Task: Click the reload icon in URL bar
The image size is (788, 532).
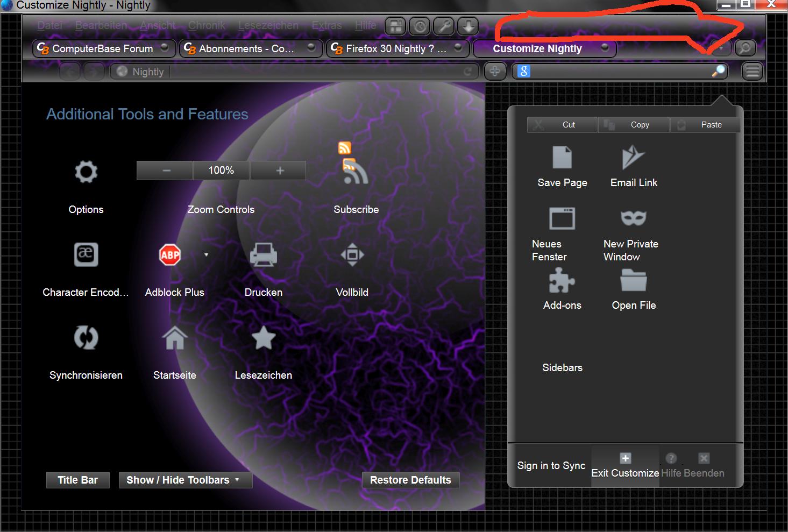Action: click(x=468, y=72)
